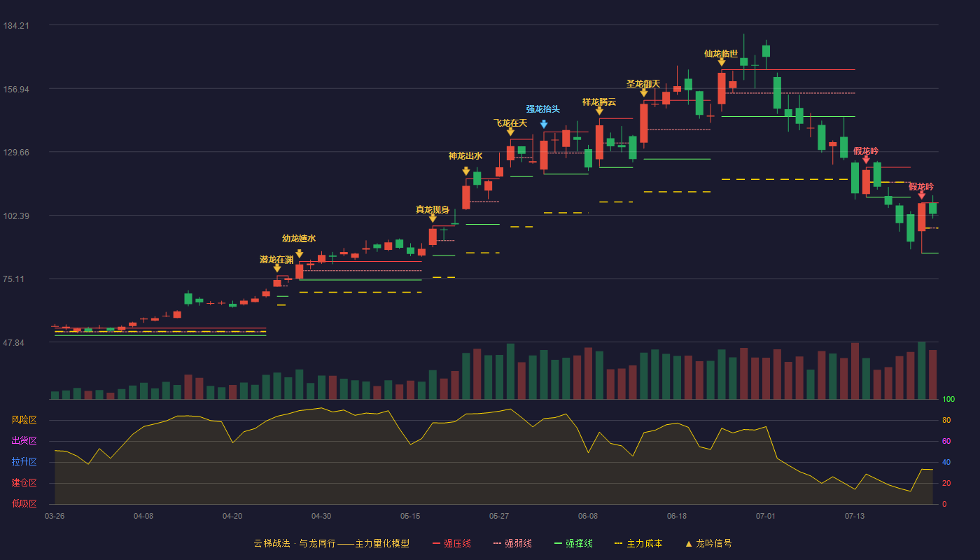
Task: Click the 03-26 date label
Action: 55,516
